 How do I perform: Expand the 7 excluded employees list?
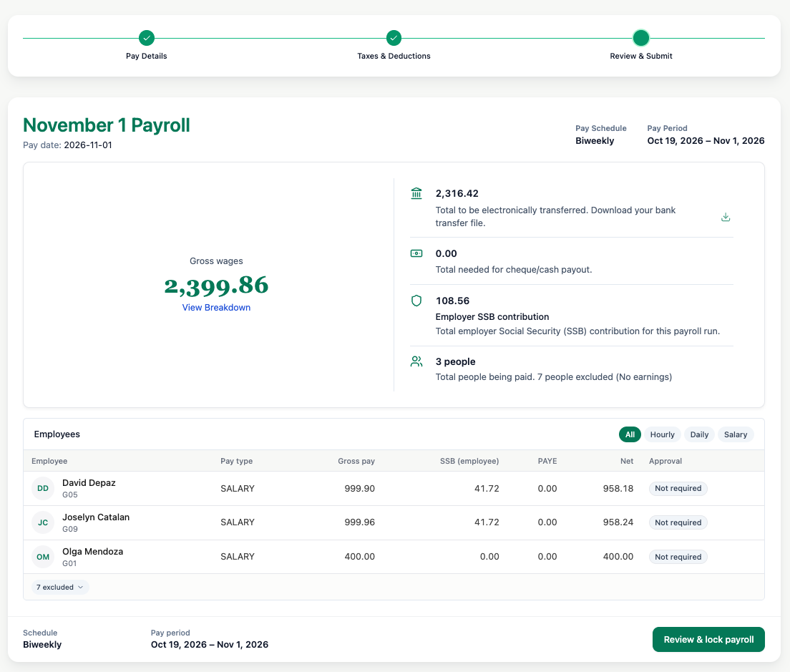(60, 587)
